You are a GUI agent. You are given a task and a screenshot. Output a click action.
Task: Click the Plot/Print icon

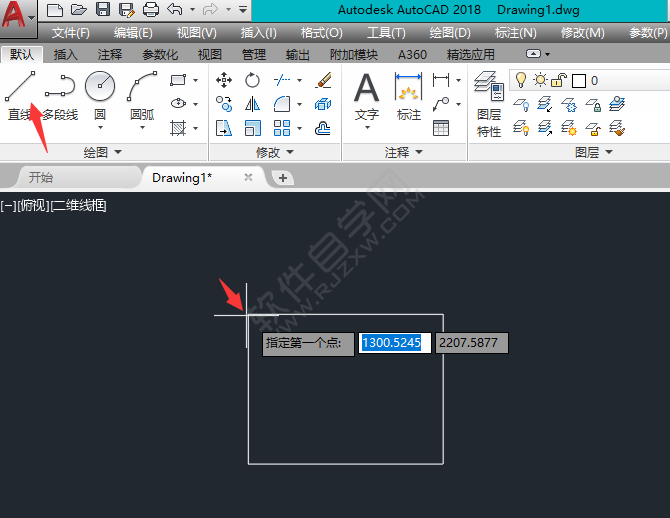click(150, 9)
